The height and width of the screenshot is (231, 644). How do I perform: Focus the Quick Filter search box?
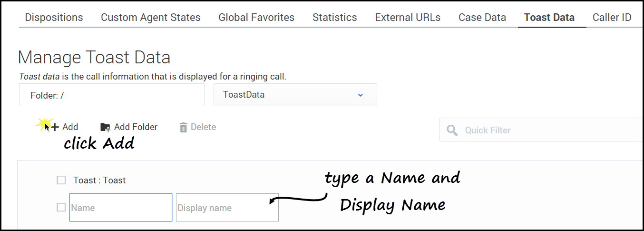coord(547,131)
